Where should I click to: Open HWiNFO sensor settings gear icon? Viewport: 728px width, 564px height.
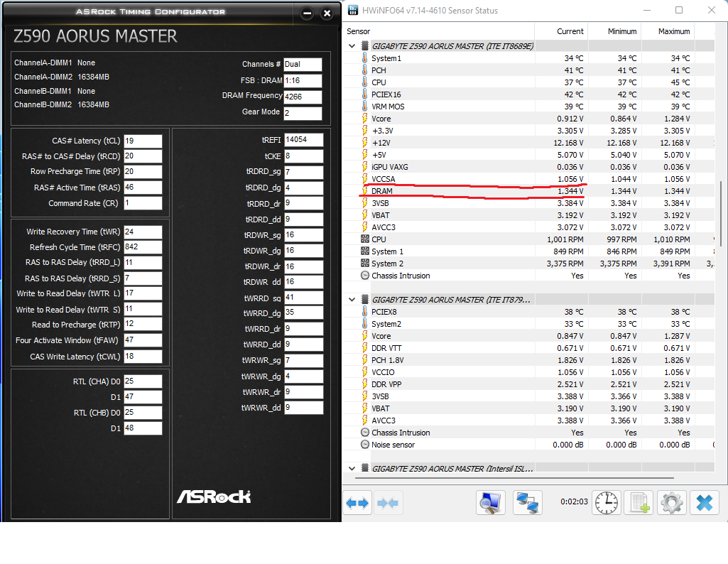671,503
